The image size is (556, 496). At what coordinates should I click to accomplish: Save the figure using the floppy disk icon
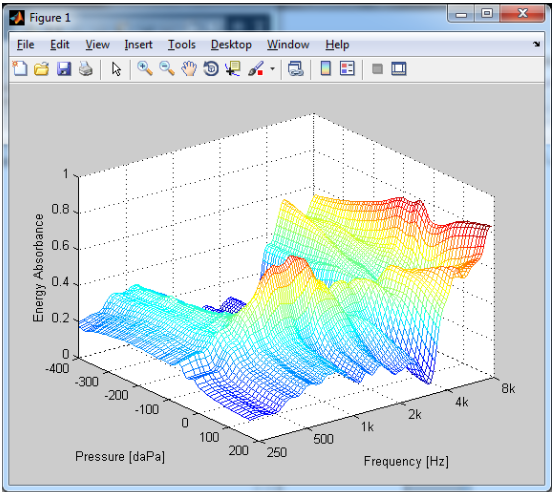tap(64, 68)
